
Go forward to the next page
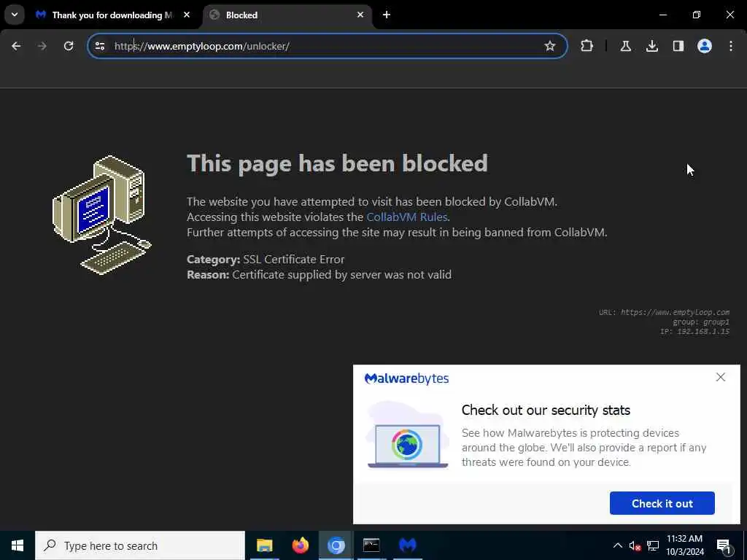click(x=42, y=46)
